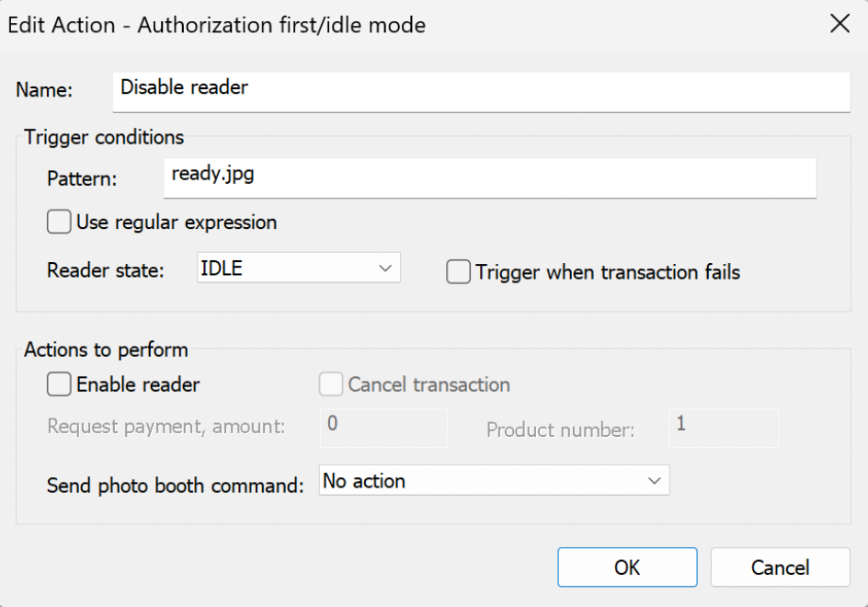Click the Pattern input field
Image resolution: width=868 pixels, height=607 pixels.
[489, 177]
